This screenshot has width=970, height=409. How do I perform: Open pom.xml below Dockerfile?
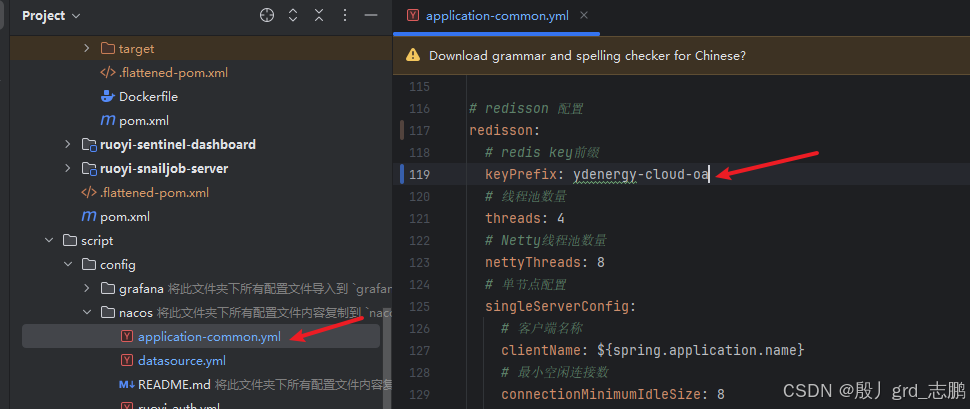tap(144, 121)
